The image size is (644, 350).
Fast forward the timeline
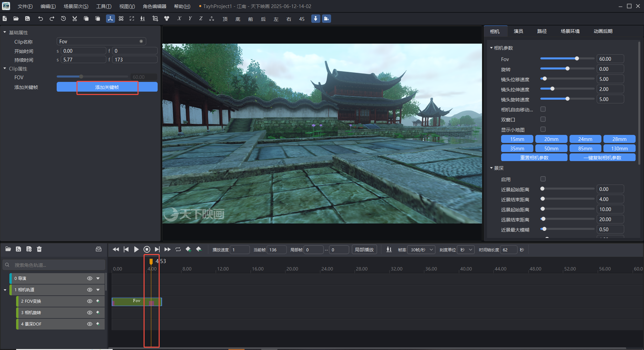[x=168, y=249]
